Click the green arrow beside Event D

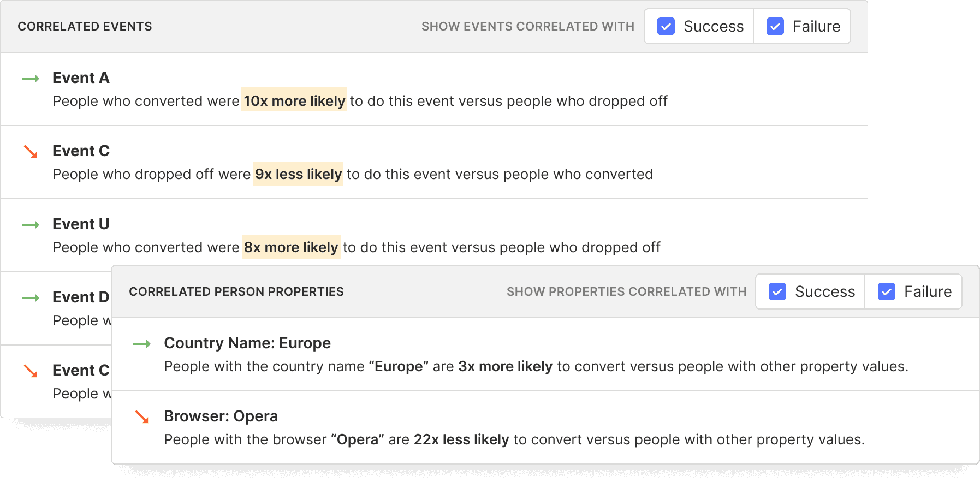tap(31, 298)
